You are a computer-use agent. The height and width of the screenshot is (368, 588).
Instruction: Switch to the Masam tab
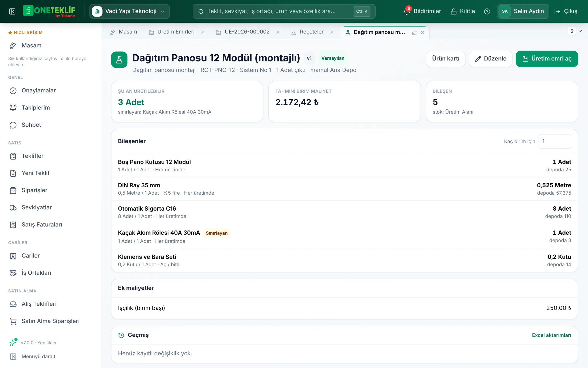pyautogui.click(x=123, y=32)
